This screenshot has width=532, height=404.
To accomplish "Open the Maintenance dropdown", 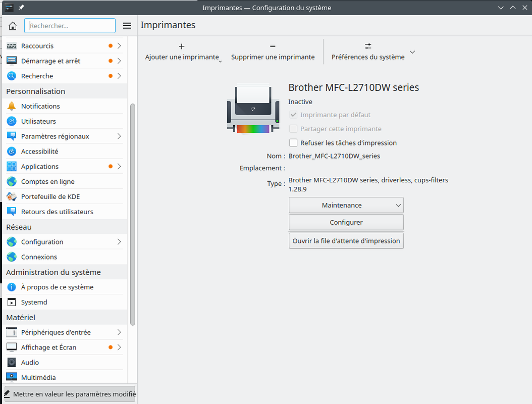I will pos(346,205).
